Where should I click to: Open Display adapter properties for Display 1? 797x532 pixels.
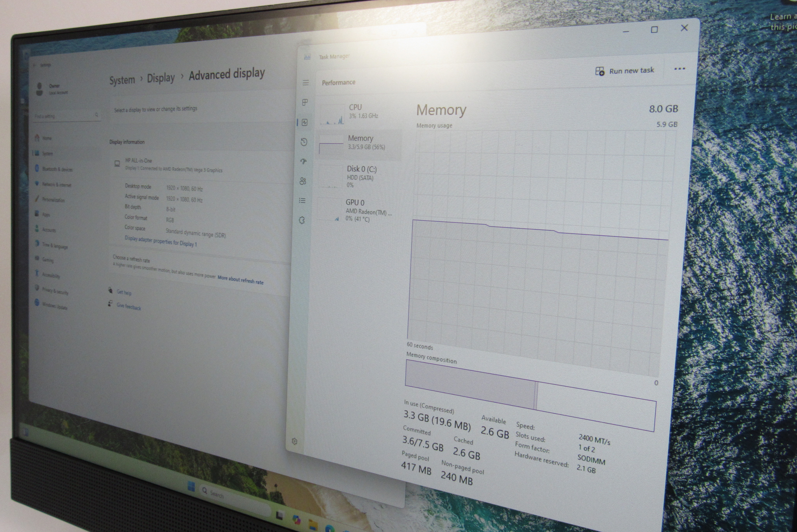pyautogui.click(x=161, y=241)
